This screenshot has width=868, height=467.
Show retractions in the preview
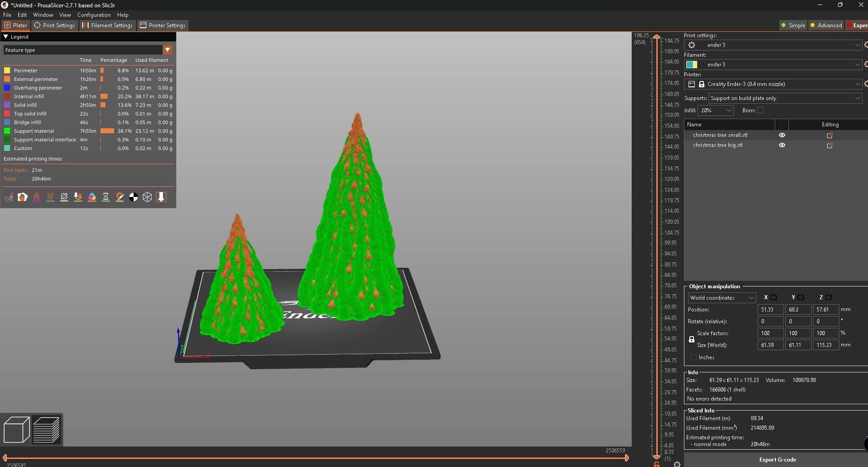click(37, 197)
